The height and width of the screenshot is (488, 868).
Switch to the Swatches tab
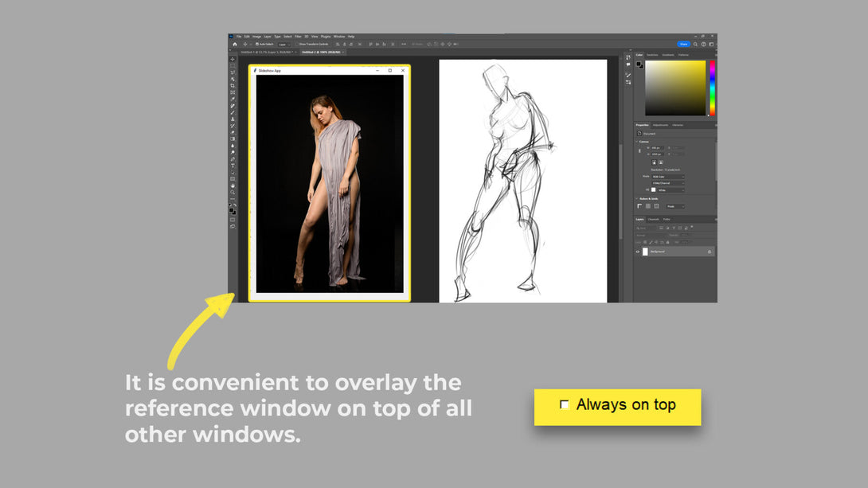653,55
